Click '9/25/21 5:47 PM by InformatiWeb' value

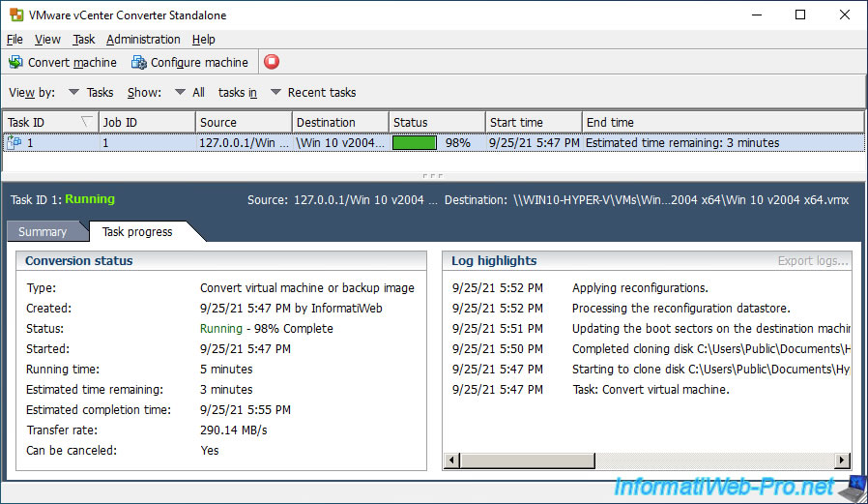point(291,309)
